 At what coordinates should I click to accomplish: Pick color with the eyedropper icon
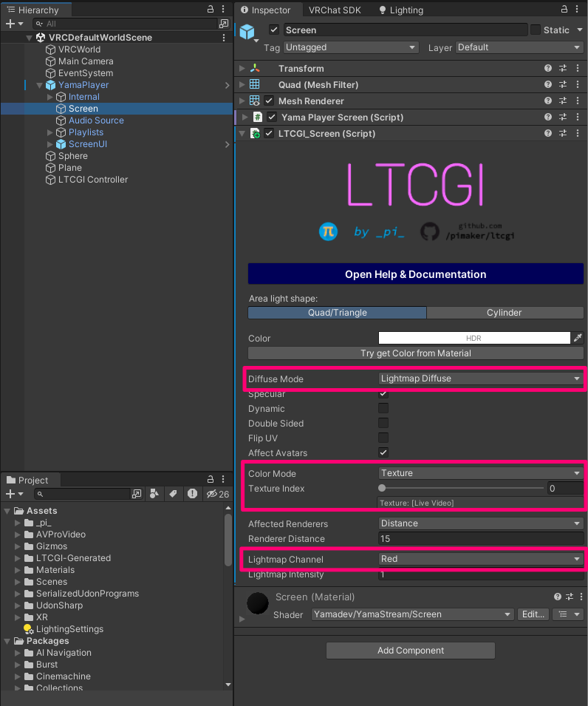point(578,338)
